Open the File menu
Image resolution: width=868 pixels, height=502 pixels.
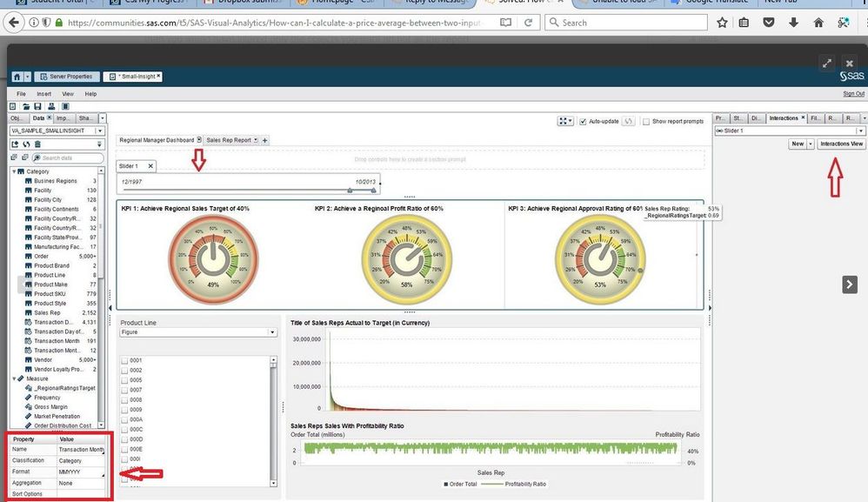click(21, 94)
